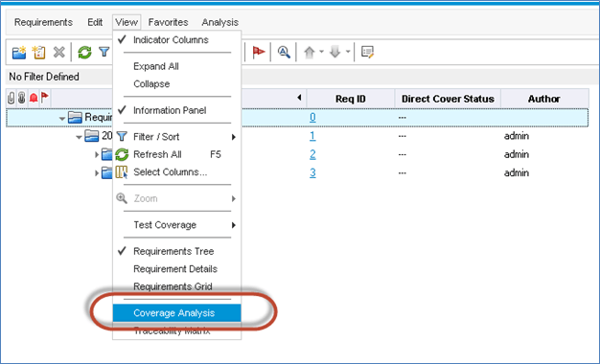Image resolution: width=600 pixels, height=364 pixels.
Task: Collapse the root Requirements folder
Action: 62,119
